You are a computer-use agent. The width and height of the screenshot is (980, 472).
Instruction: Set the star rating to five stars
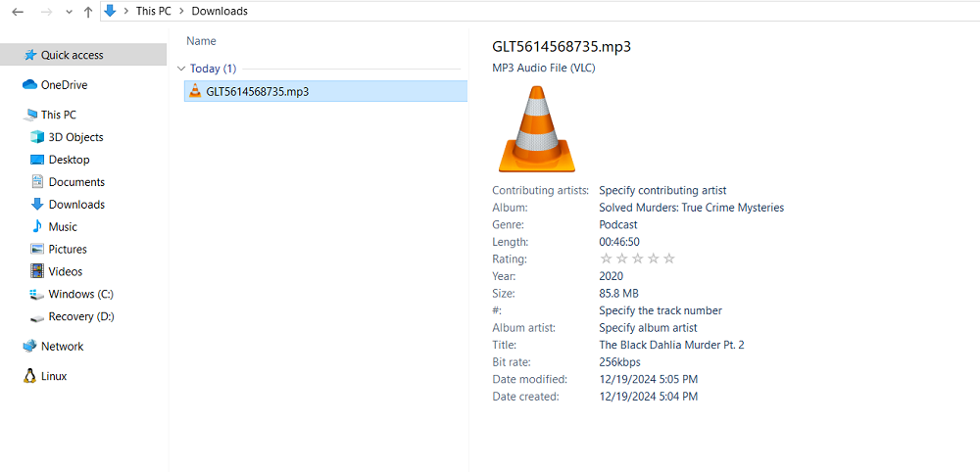point(669,259)
